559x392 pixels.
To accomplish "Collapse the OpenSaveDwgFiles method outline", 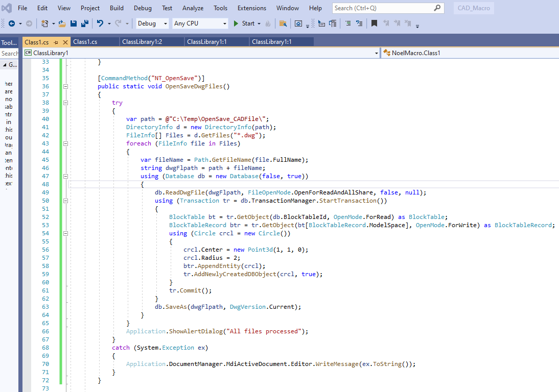I will point(65,86).
